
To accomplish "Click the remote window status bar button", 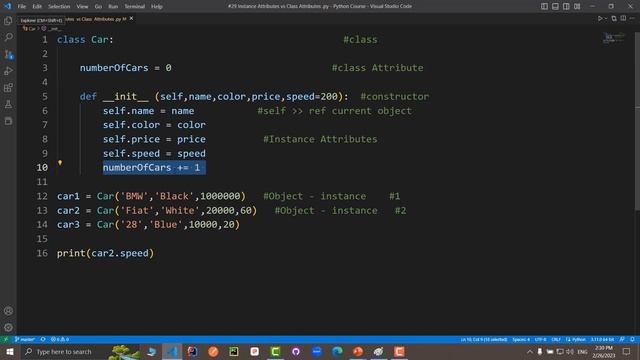I will [x=5, y=340].
